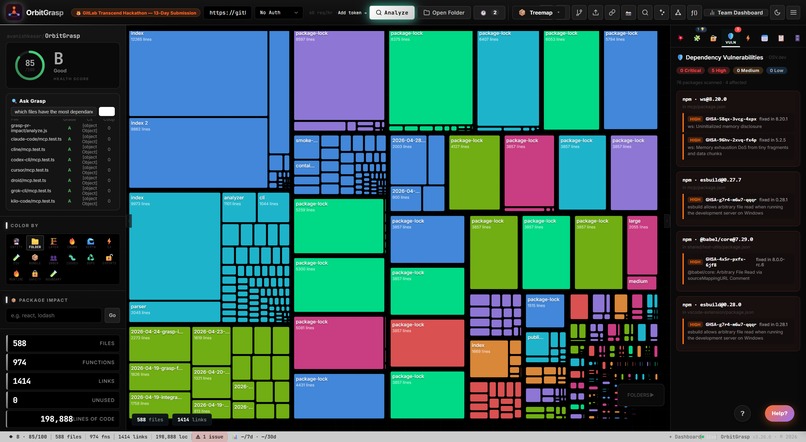The image size is (806, 442).
Task: Select the 'large' pink treemap block
Action: click(x=642, y=246)
